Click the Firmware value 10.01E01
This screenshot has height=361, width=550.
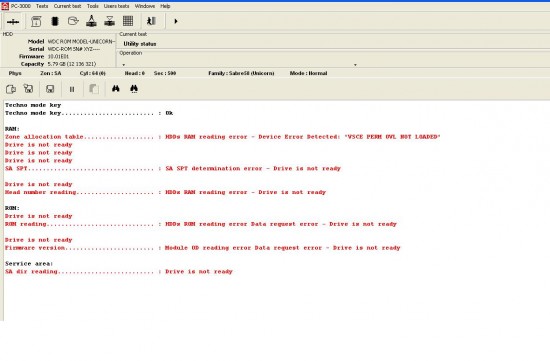coord(58,56)
